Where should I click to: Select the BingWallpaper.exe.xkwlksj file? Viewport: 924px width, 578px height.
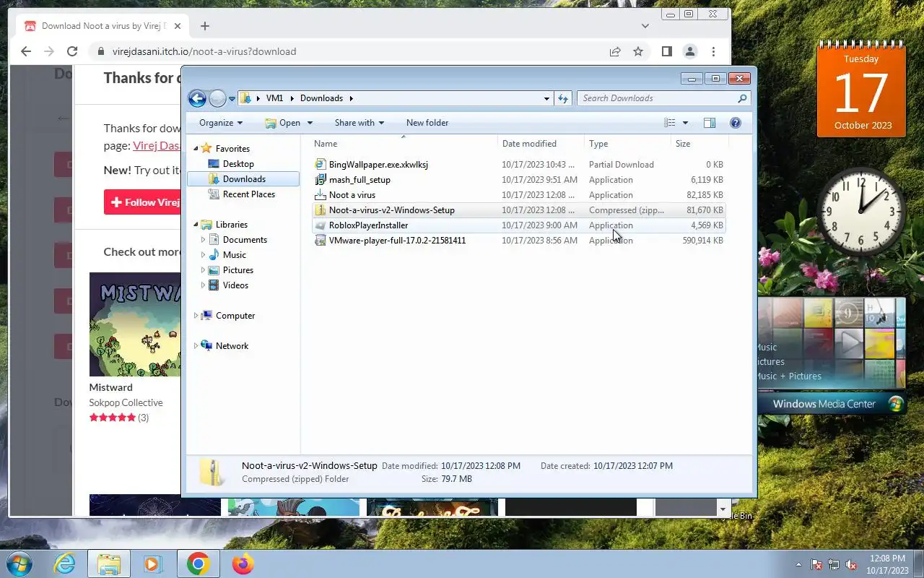tap(378, 165)
